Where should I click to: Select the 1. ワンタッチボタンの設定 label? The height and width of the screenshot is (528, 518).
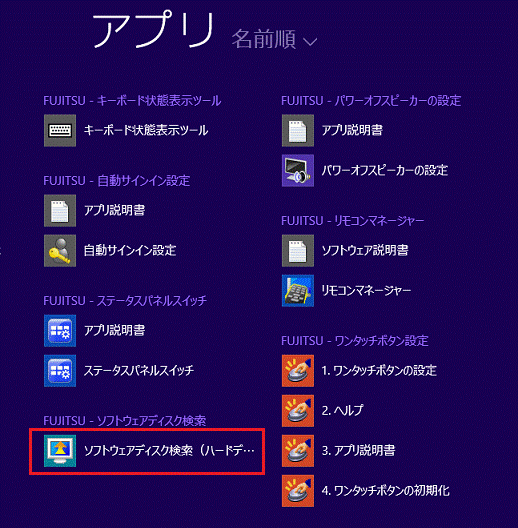379,371
